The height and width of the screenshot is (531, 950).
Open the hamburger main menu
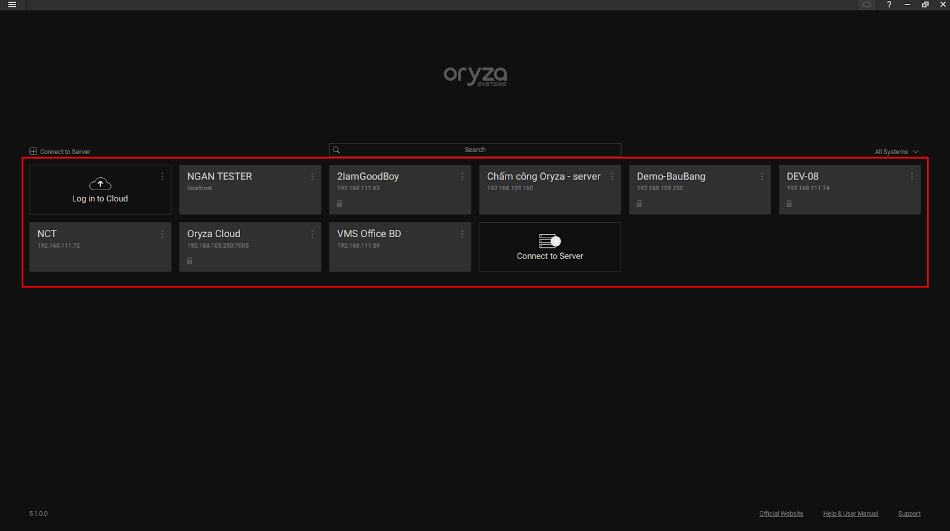click(12, 4)
